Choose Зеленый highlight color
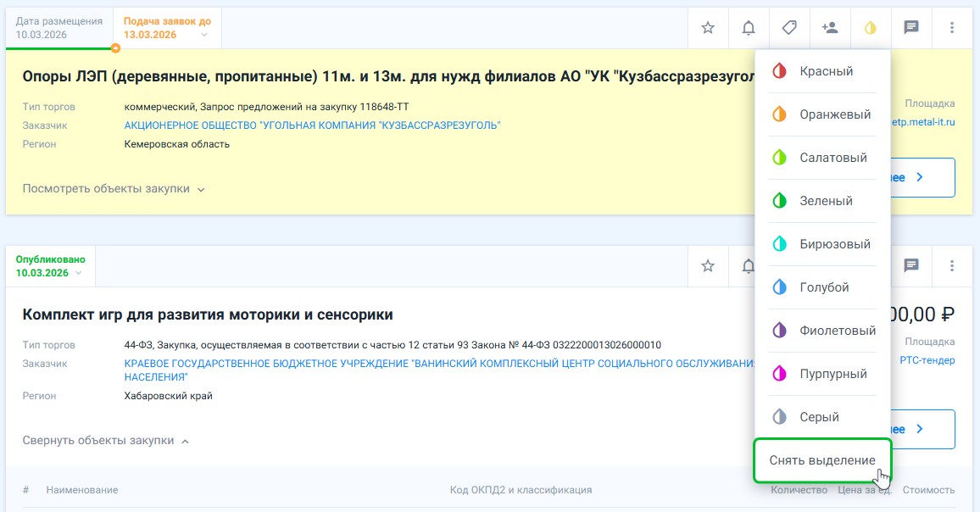Image resolution: width=980 pixels, height=512 pixels. [822, 201]
